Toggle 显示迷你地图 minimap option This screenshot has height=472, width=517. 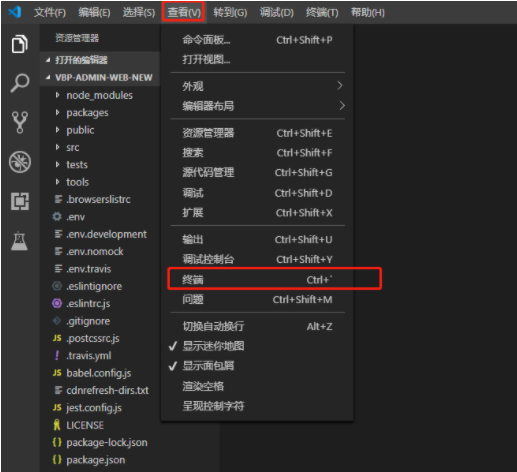pyautogui.click(x=257, y=346)
